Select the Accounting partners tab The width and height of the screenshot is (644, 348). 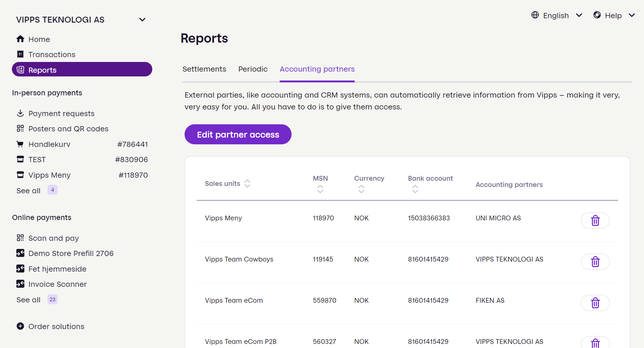[x=317, y=69]
